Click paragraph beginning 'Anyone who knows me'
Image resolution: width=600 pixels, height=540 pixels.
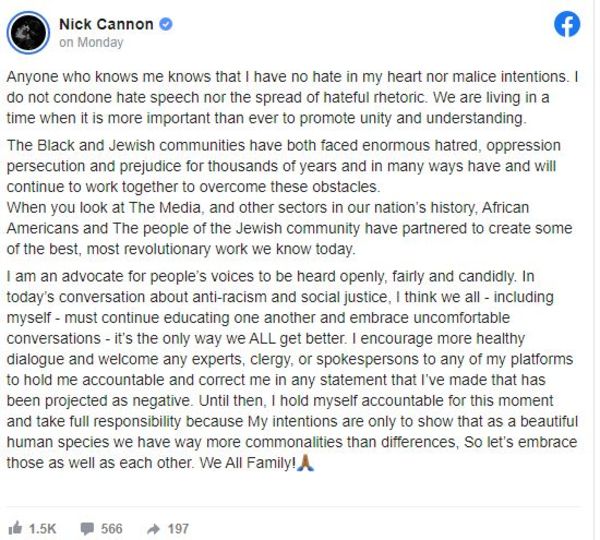point(292,97)
